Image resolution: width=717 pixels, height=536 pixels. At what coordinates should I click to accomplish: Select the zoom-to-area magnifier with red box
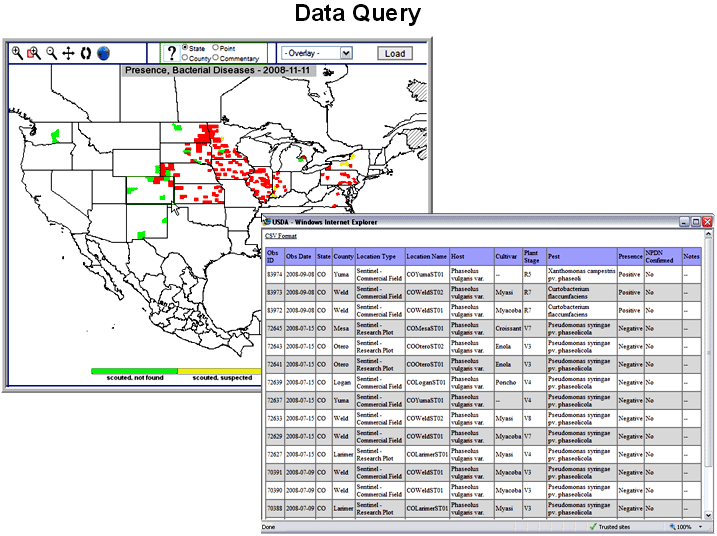(x=34, y=53)
